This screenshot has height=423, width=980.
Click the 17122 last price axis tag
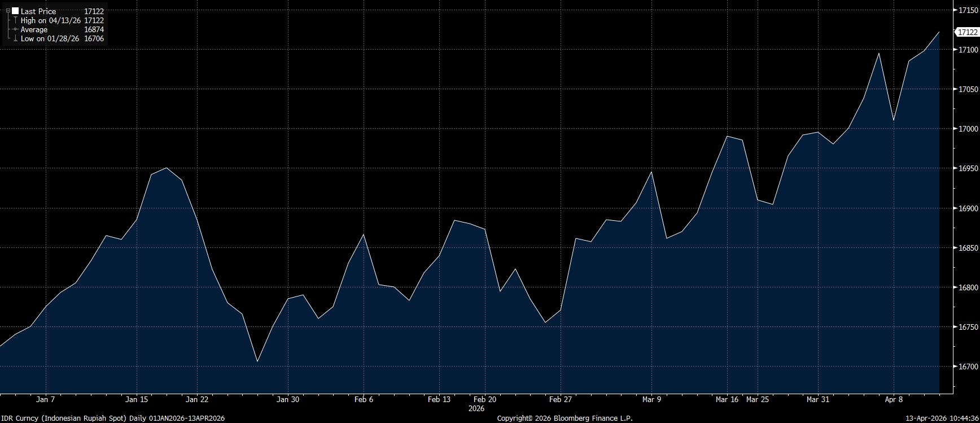(966, 33)
